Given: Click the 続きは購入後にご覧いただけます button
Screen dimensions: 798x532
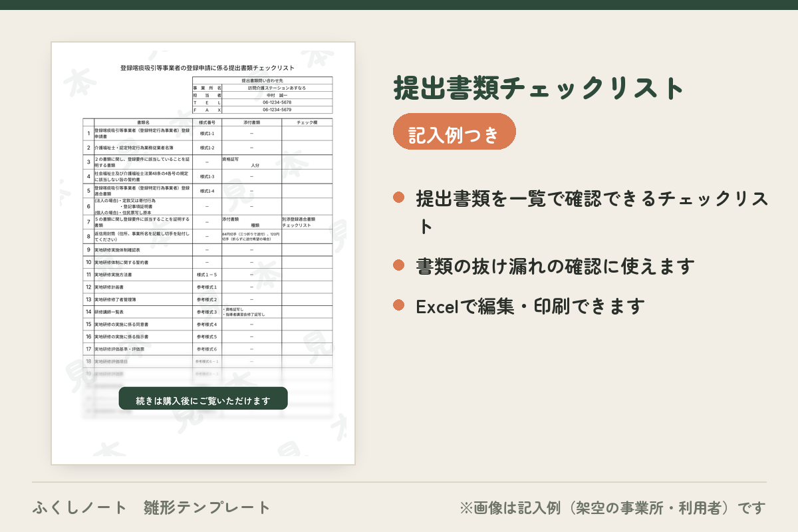Looking at the screenshot, I should (203, 398).
